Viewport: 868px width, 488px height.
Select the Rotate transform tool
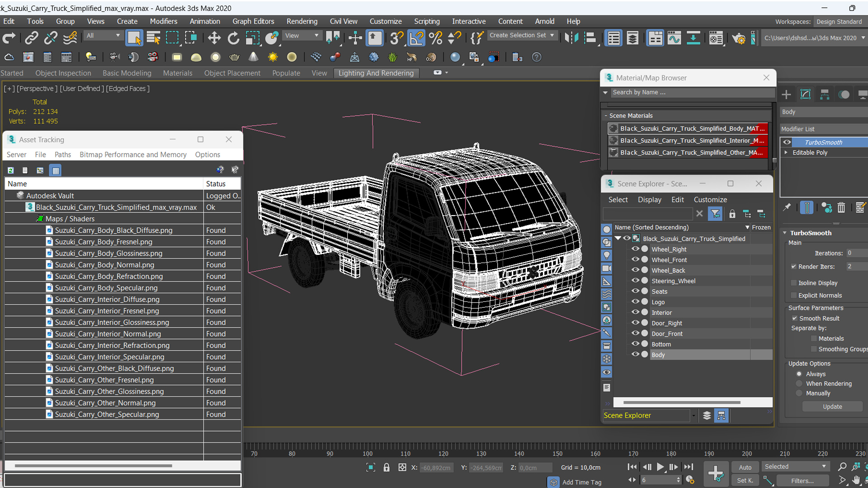coord(233,38)
